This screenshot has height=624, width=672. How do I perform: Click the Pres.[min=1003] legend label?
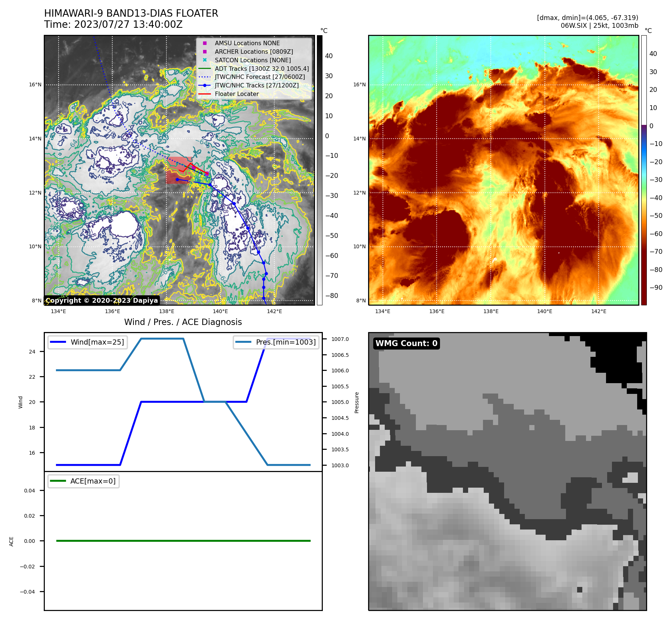(x=286, y=342)
